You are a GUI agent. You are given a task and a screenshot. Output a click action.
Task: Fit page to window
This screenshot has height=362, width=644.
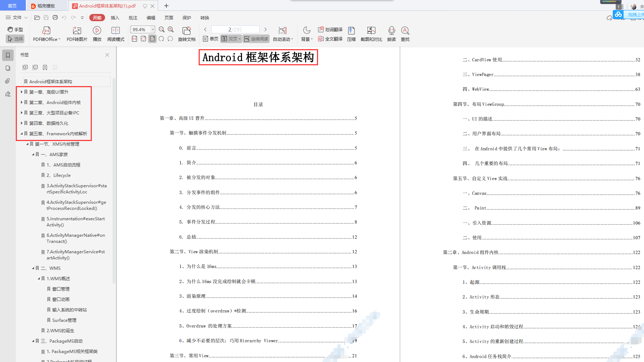(x=143, y=39)
